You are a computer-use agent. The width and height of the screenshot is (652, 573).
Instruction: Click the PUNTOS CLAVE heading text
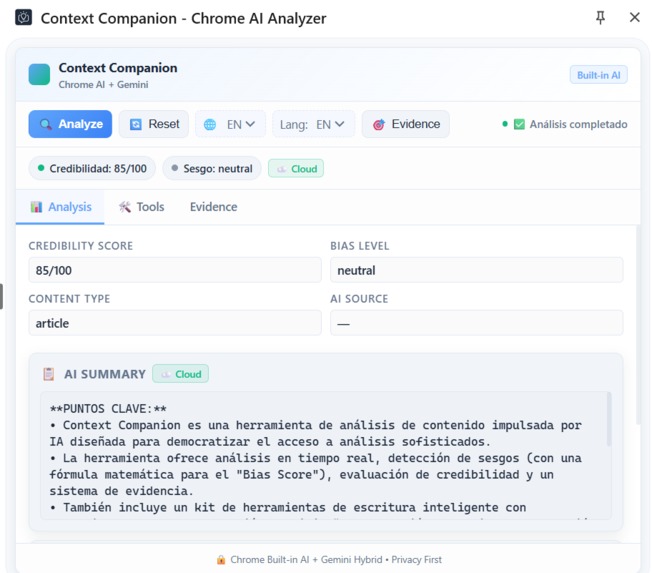coord(108,408)
